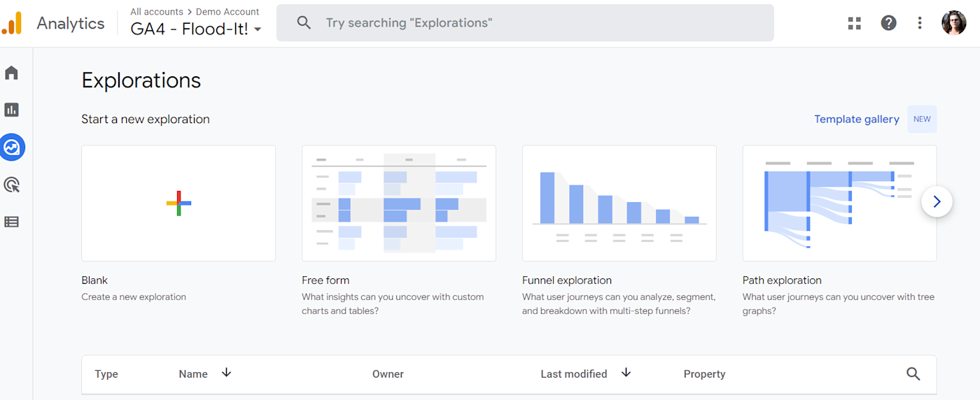Open the Google apps grid icon
The image size is (980, 400).
tap(855, 23)
